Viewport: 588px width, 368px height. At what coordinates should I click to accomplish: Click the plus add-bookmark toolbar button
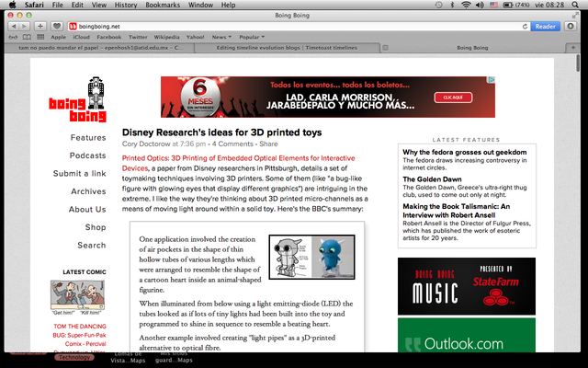coord(40,27)
